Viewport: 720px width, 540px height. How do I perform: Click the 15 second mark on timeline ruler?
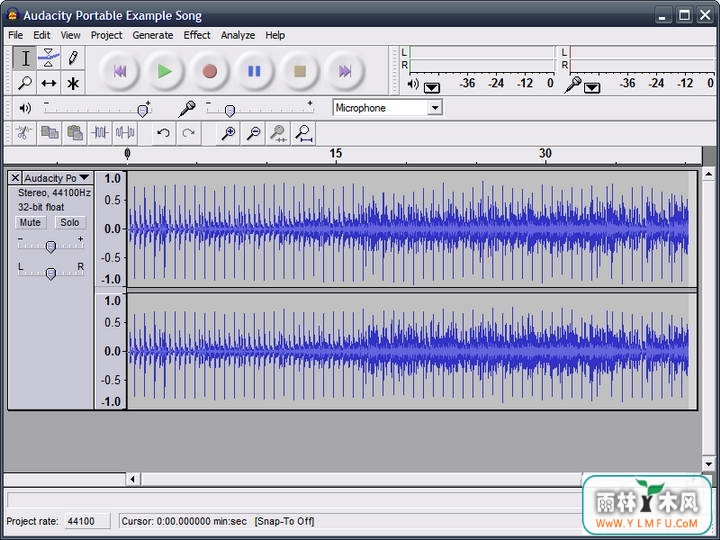click(x=336, y=153)
